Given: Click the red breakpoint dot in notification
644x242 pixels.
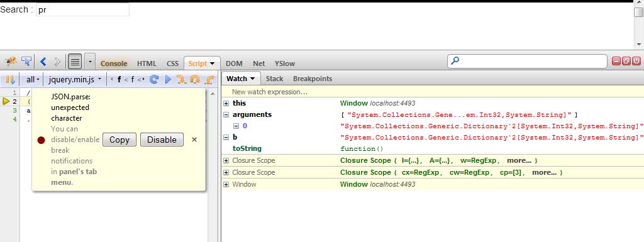Looking at the screenshot, I should tap(41, 140).
